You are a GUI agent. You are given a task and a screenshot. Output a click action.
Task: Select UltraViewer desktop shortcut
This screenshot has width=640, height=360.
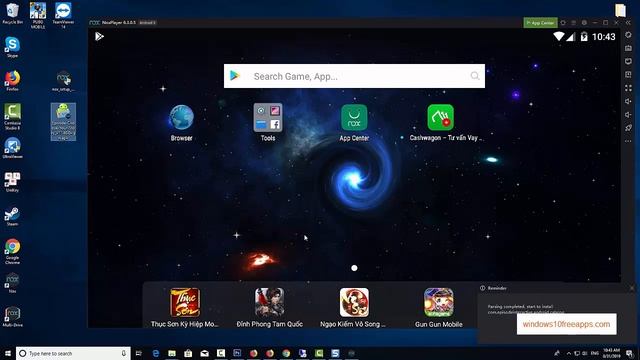(x=12, y=148)
